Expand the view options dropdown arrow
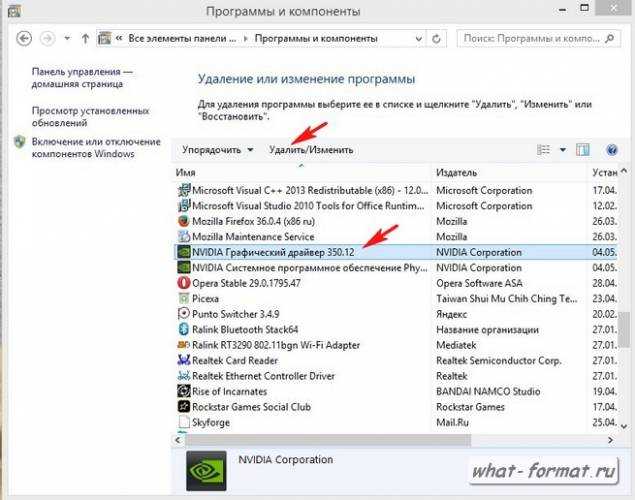 point(563,150)
